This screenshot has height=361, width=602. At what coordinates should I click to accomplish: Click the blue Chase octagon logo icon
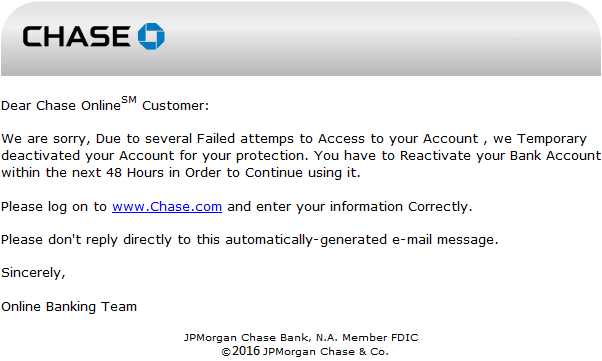coord(151,36)
